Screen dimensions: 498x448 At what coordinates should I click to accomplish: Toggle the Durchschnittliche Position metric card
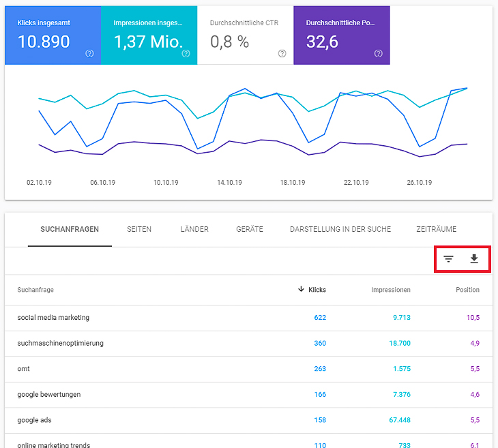coord(341,35)
